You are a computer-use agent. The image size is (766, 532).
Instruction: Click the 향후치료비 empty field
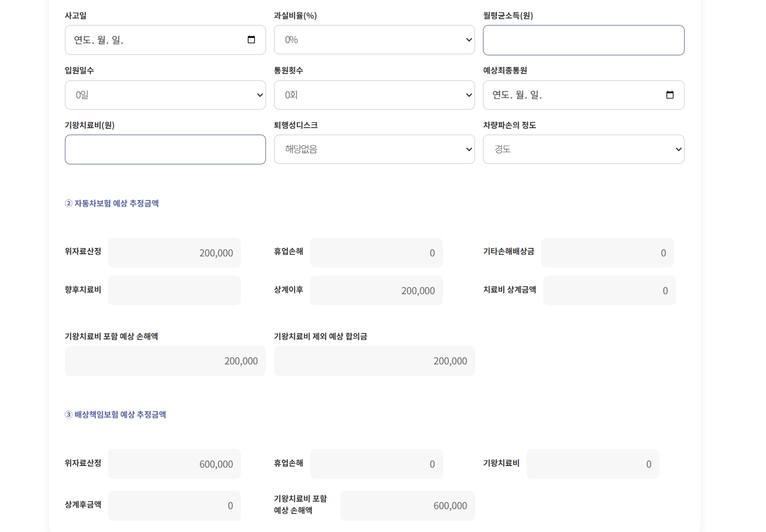(174, 290)
